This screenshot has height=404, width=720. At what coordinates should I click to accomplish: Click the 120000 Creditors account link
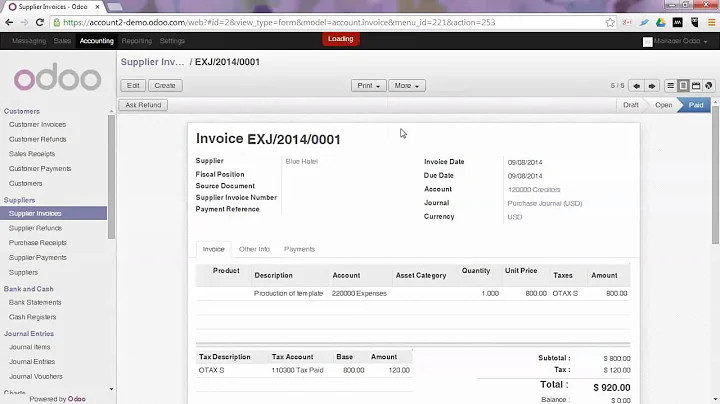534,190
